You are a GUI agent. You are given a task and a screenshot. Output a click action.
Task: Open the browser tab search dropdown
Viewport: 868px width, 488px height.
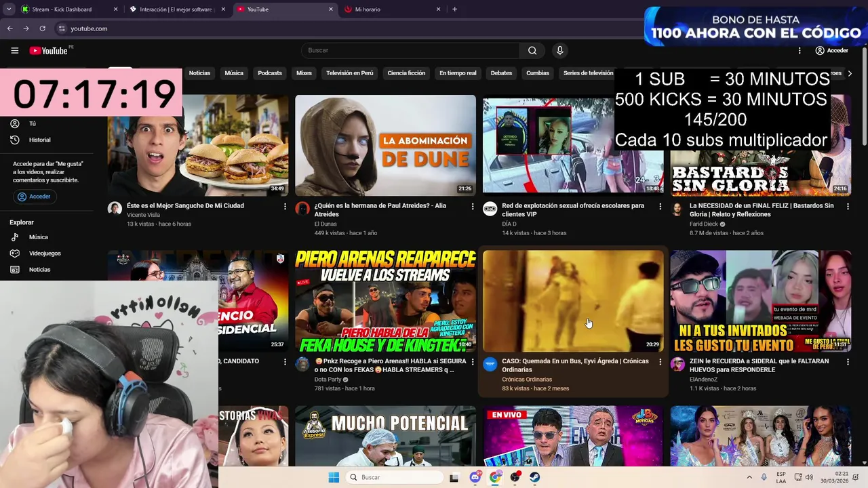[x=9, y=9]
